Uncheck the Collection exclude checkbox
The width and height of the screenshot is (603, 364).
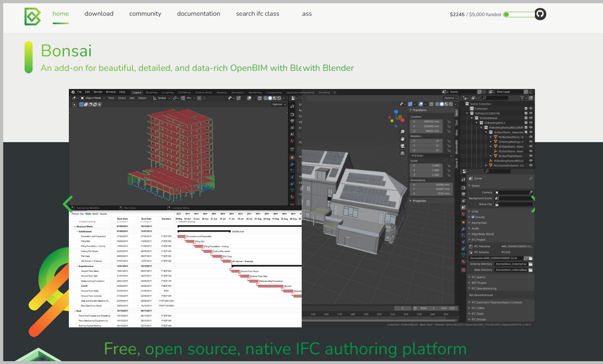coord(526,108)
